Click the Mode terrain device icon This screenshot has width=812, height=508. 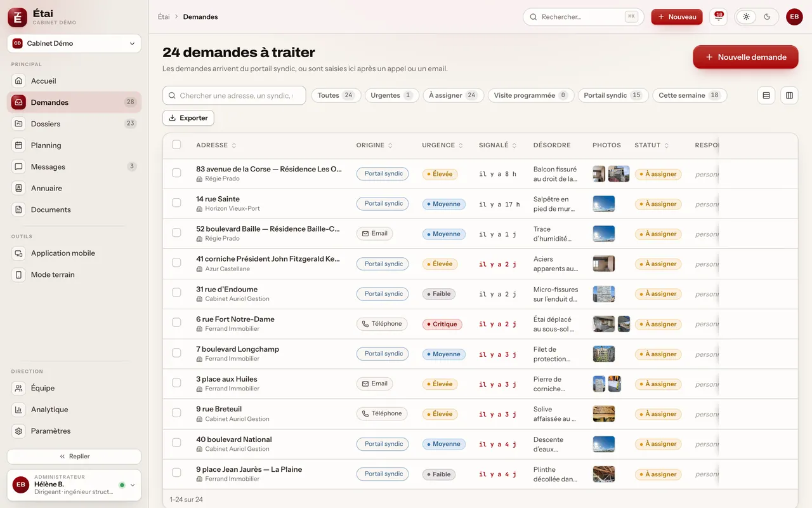tap(19, 275)
